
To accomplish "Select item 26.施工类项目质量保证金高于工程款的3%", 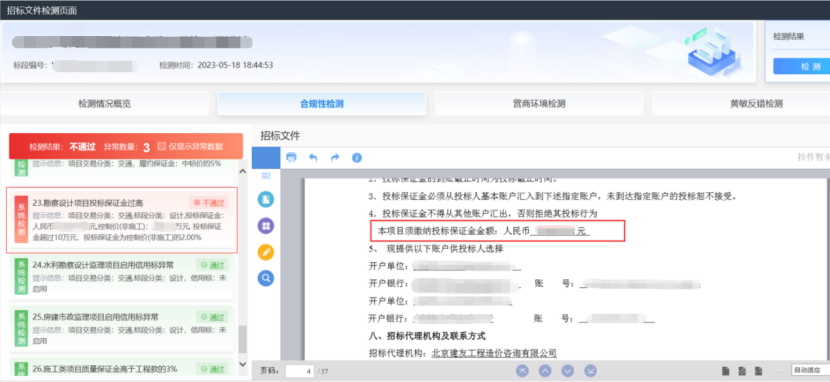I will (122, 367).
